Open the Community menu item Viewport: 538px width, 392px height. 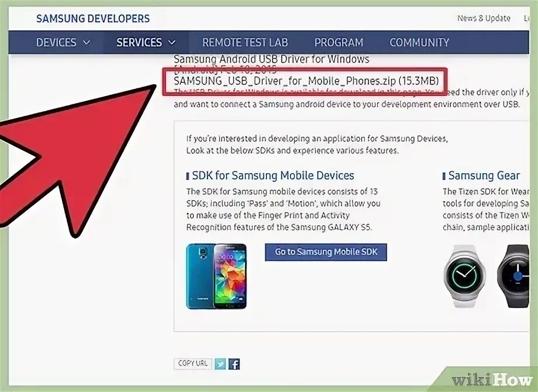point(419,43)
